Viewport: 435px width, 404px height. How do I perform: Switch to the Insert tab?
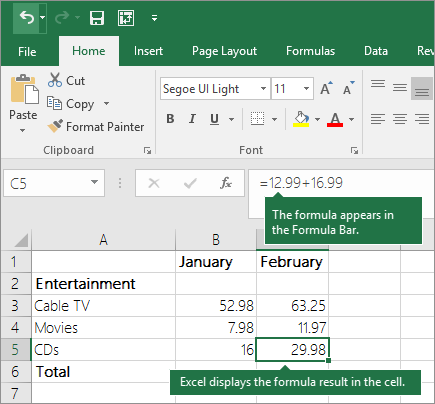[x=148, y=51]
